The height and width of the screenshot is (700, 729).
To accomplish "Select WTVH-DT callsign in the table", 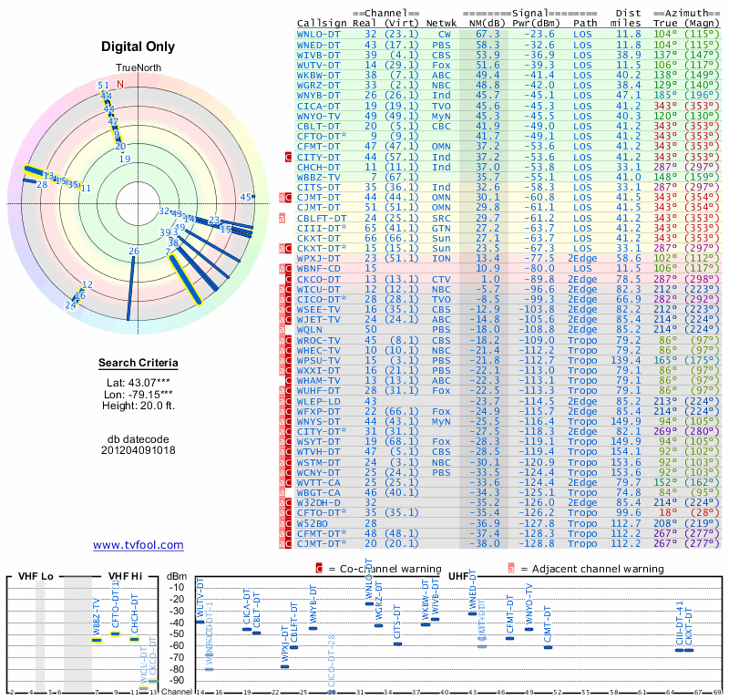I will [x=318, y=452].
